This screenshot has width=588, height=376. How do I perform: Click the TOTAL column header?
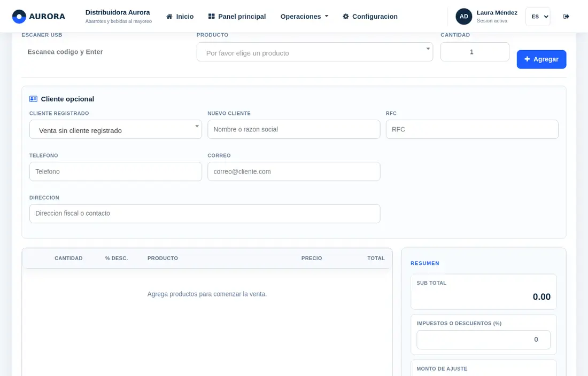[x=376, y=258]
